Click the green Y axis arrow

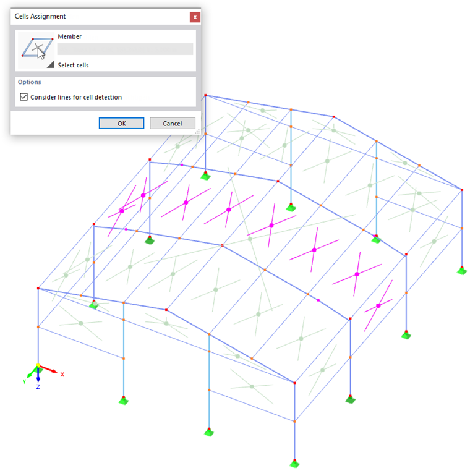[x=33, y=373]
